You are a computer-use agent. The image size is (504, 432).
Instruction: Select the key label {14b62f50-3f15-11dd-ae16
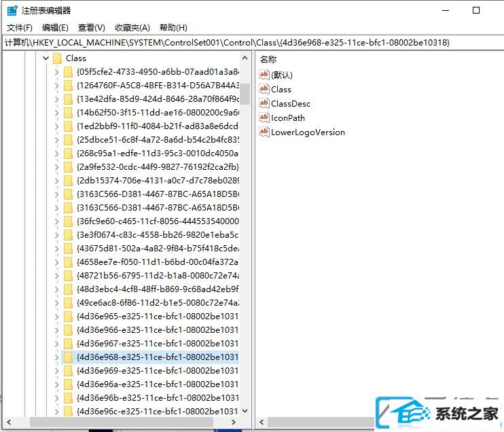158,113
